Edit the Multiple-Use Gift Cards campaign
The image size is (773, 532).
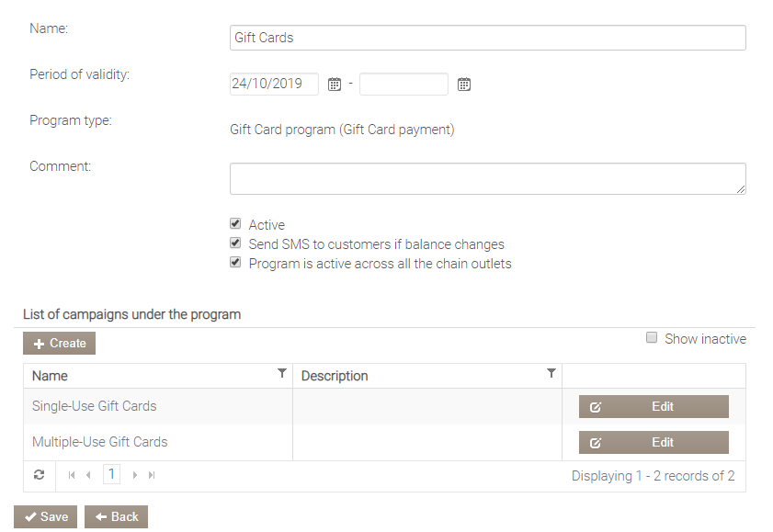coord(653,443)
